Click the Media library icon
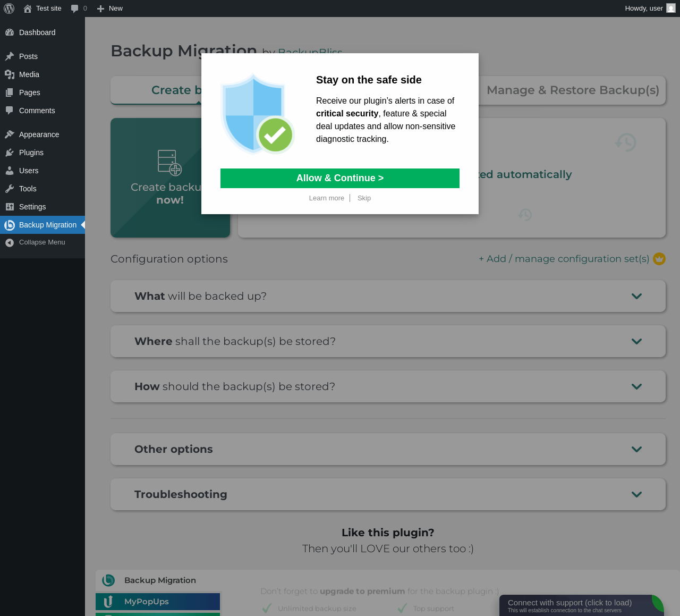Image resolution: width=680 pixels, height=616 pixels. pos(10,74)
